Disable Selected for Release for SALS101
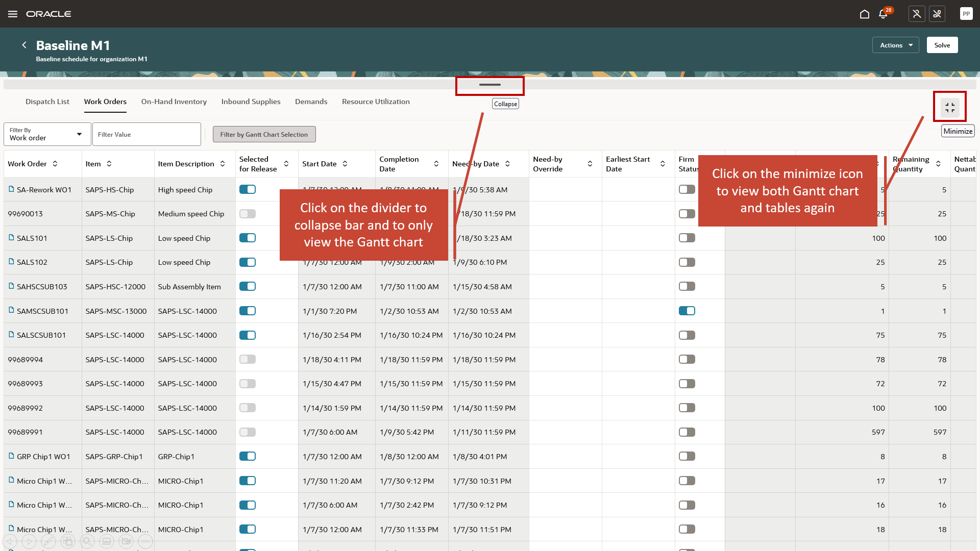 coord(248,238)
